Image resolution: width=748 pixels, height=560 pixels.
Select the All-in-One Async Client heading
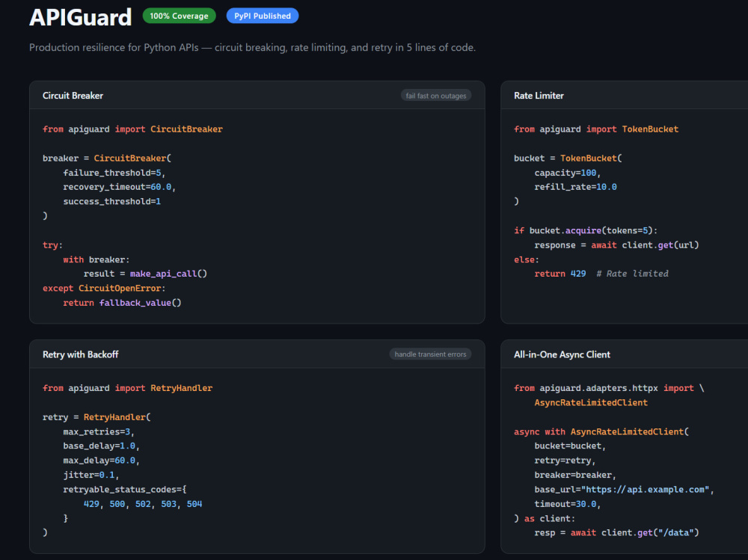point(562,354)
